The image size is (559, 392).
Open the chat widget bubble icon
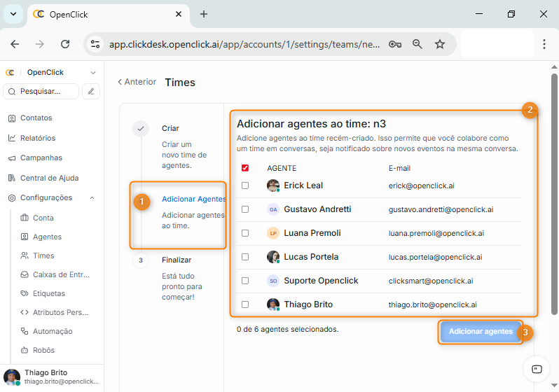click(537, 369)
